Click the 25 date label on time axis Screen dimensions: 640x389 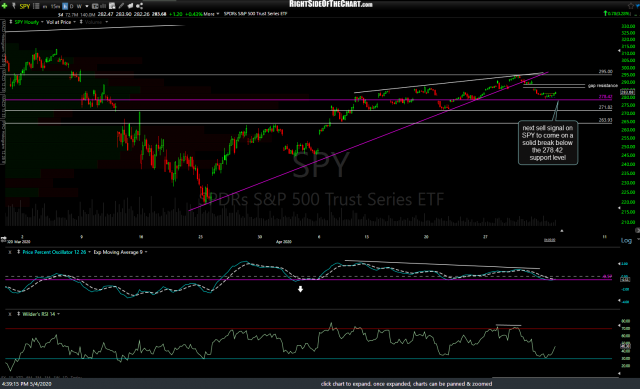click(200, 237)
